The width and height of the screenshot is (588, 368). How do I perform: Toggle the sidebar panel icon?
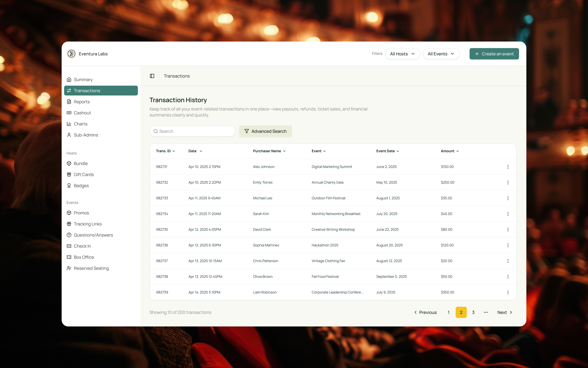[152, 76]
